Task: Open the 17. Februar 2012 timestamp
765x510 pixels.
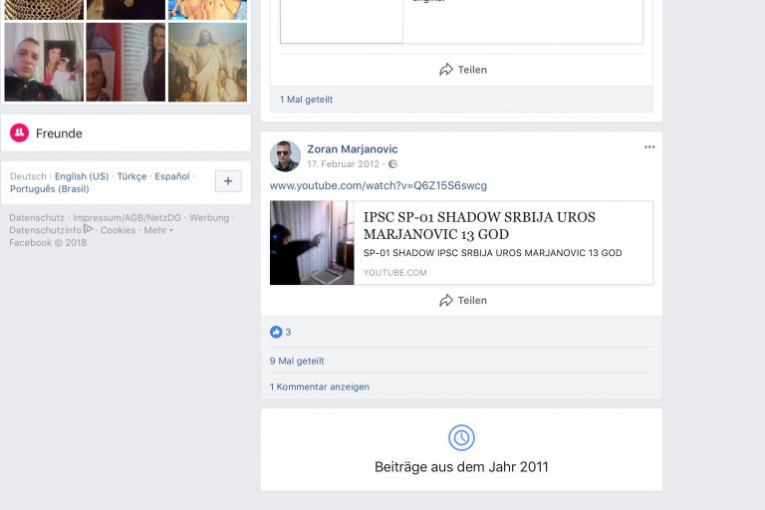Action: click(x=344, y=164)
